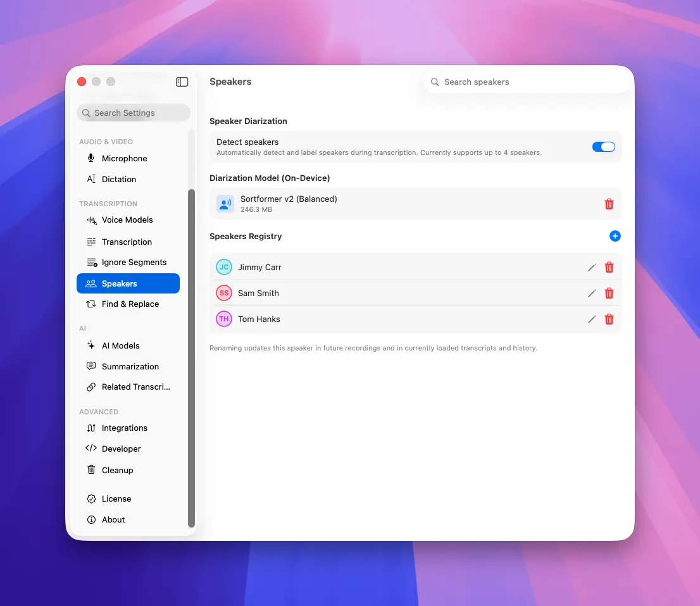Open the About page
This screenshot has height=606, width=700.
pos(128,519)
